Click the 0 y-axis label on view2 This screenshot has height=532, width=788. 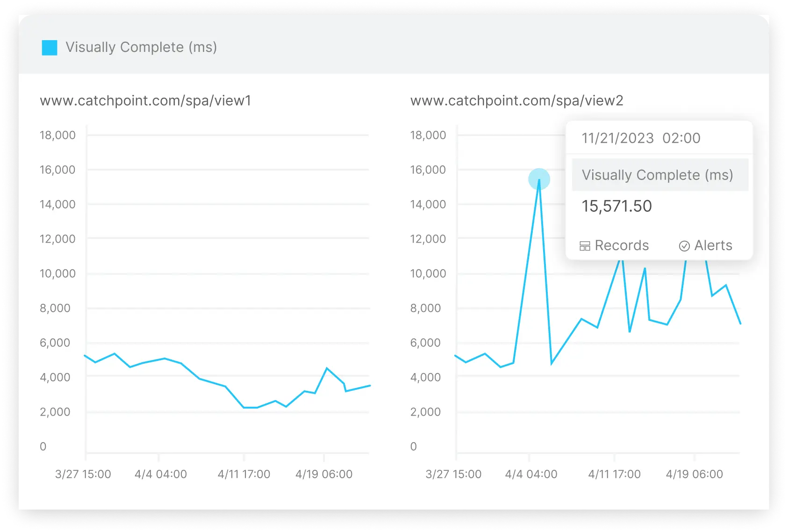click(x=413, y=446)
